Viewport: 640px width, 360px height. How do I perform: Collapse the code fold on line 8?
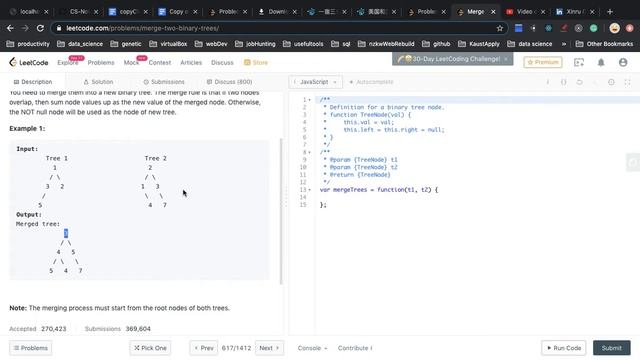coord(309,153)
